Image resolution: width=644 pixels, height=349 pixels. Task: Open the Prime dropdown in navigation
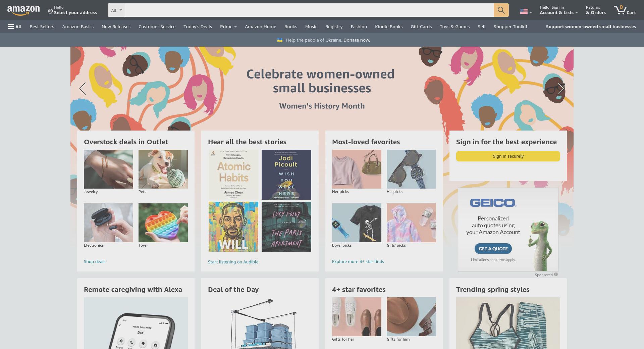click(x=228, y=27)
